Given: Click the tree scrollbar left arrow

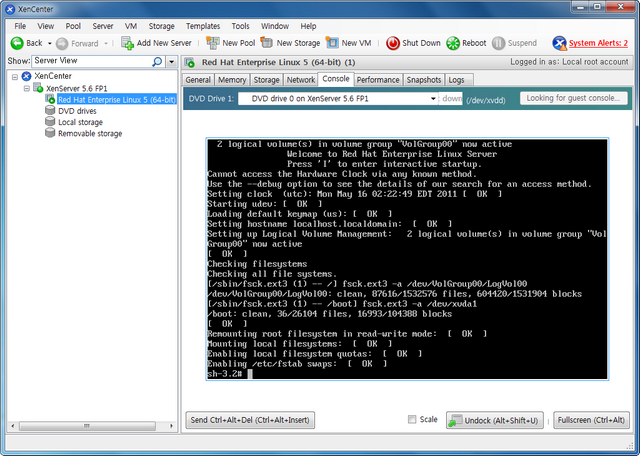Looking at the screenshot, I should click(13, 426).
